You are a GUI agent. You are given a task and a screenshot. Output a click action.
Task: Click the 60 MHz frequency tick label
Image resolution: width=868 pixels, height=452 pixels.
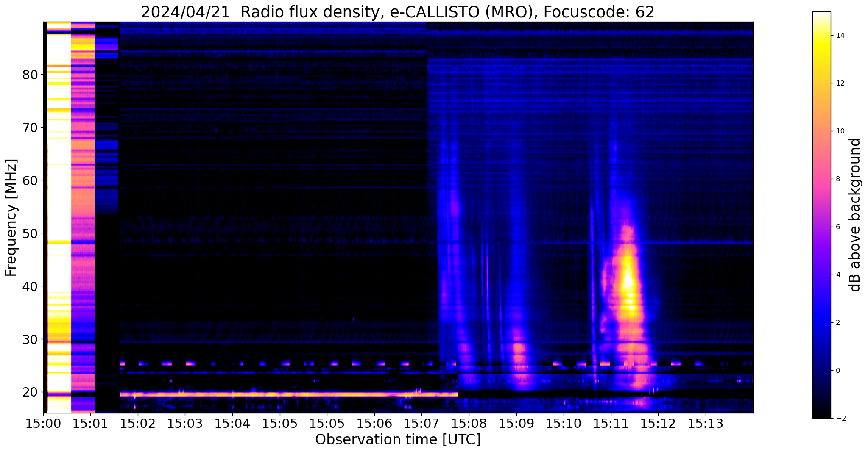(30, 180)
